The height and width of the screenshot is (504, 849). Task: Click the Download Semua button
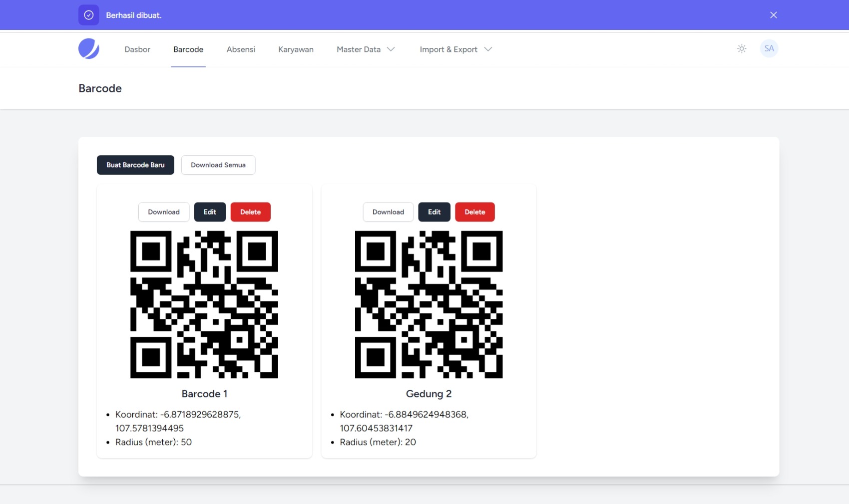(218, 165)
